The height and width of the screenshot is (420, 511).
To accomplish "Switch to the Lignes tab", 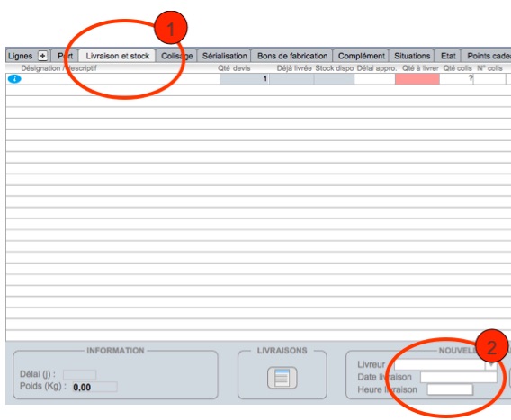I will tap(20, 56).
